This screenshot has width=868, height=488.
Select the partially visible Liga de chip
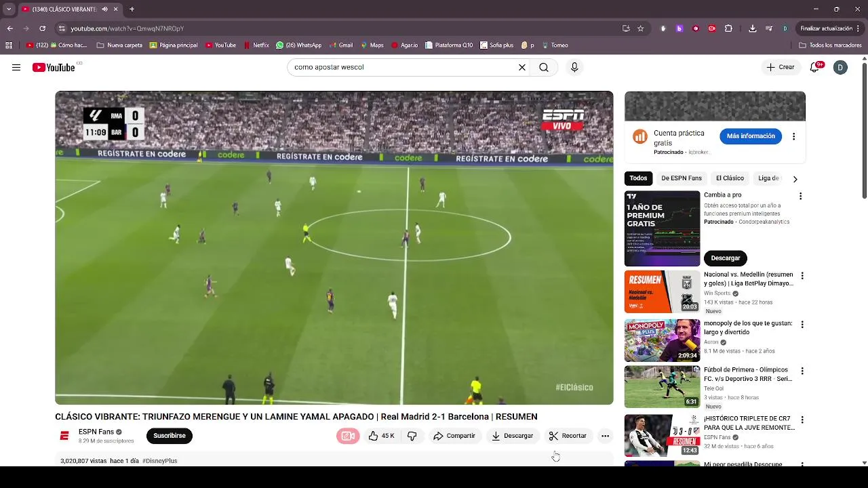coord(768,178)
